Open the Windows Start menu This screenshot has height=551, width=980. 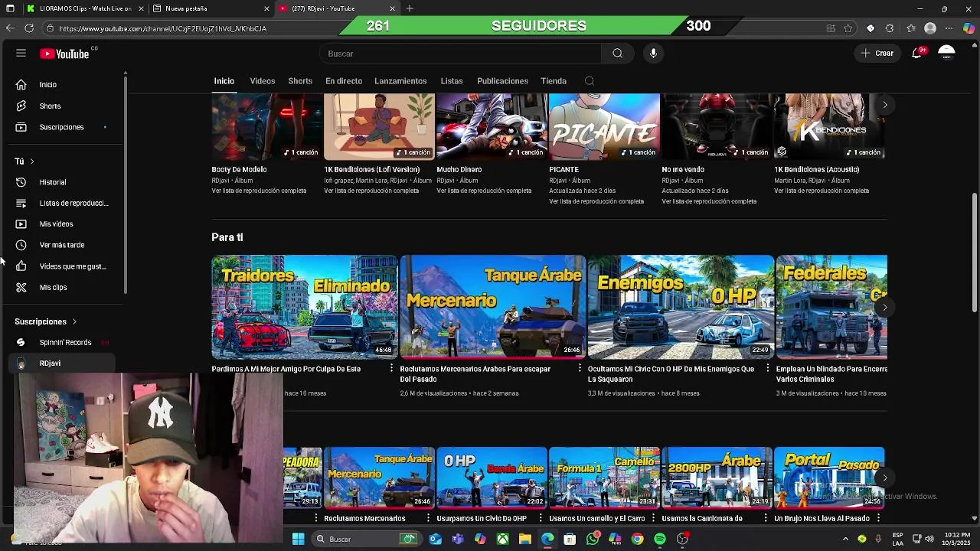point(298,539)
